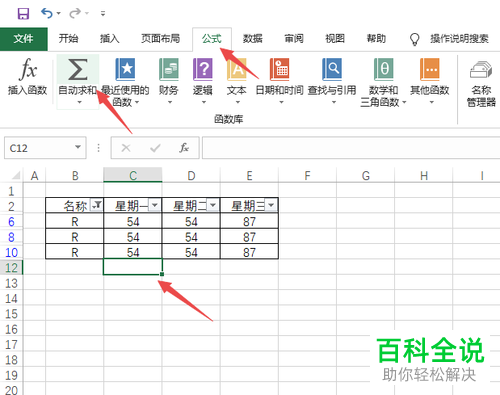Open the 最近使用的函数 star book icon

tap(125, 69)
